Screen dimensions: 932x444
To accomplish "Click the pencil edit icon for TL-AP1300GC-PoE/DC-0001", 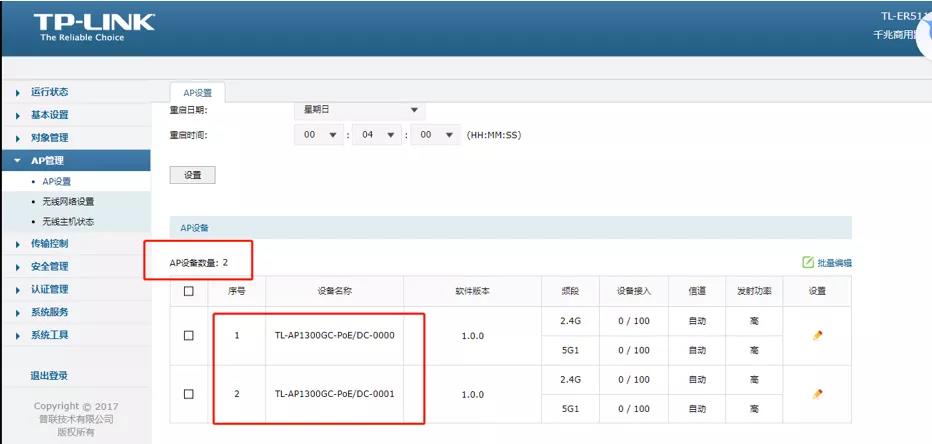I will tap(817, 394).
